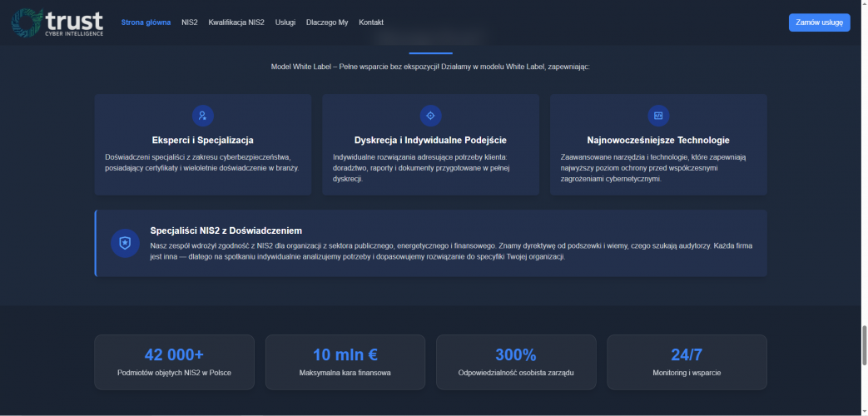
Task: Click the shield star icon beside Specjaliści NIS2
Action: tap(125, 243)
